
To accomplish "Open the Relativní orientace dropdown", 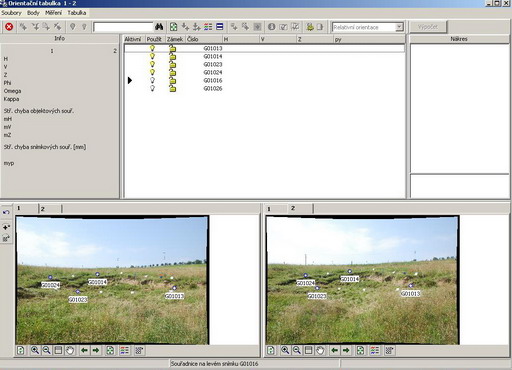I will [399, 27].
